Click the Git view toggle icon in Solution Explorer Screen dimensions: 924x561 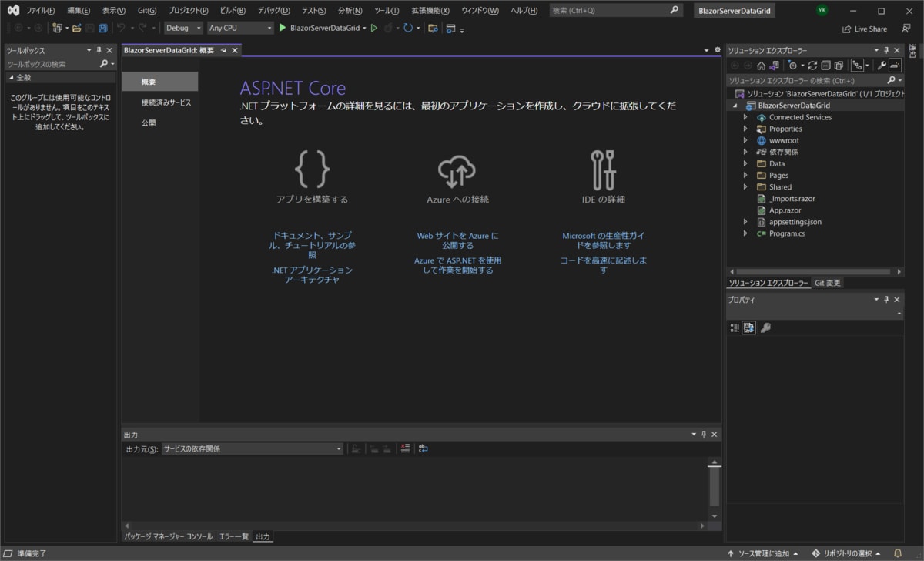click(x=857, y=66)
